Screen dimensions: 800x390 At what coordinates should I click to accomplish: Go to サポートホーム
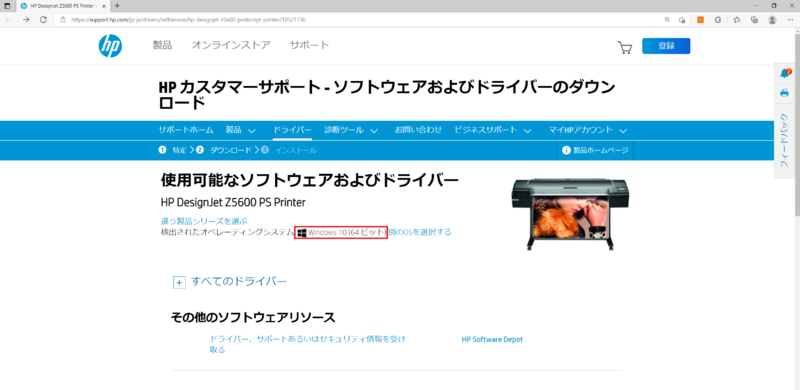[186, 130]
